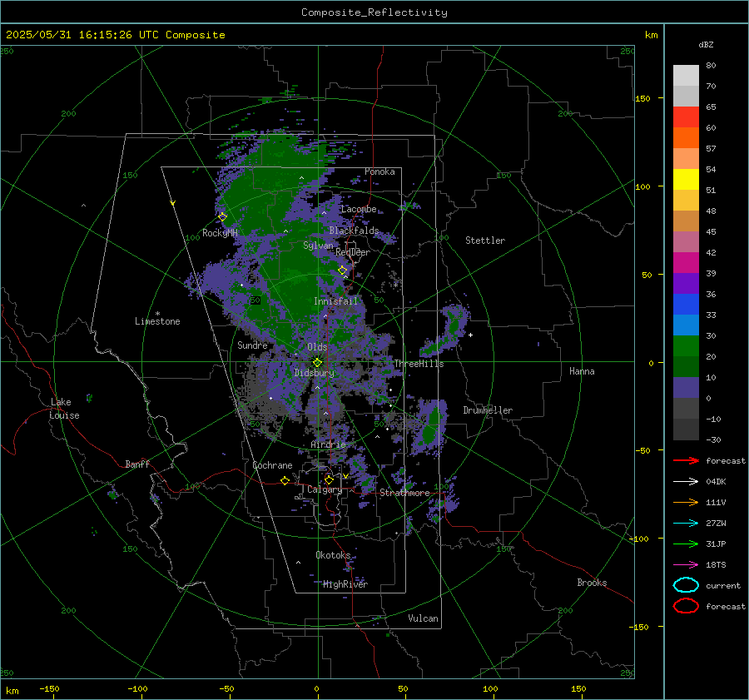Click the 2025/05/31 16:15:26 UTC timestamp

[115, 35]
